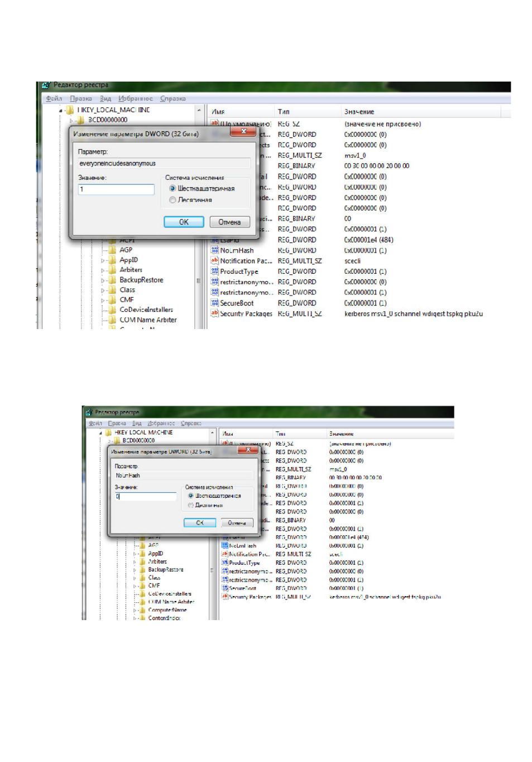Viewport: 532px width, 762px height.
Task: Open the Файл menu in upper screenshot
Action: click(54, 98)
